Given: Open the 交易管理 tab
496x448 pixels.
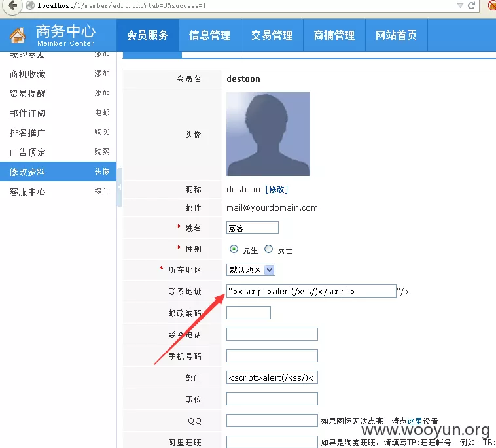Looking at the screenshot, I should coord(272,35).
